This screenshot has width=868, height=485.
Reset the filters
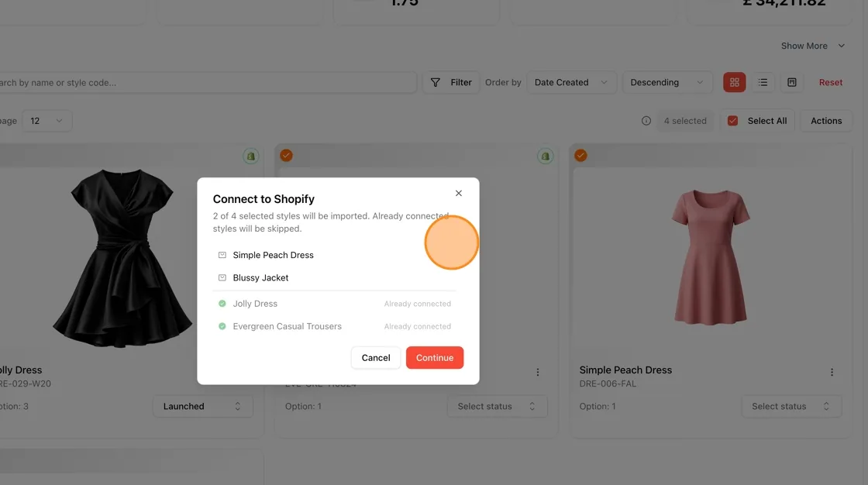pos(830,82)
